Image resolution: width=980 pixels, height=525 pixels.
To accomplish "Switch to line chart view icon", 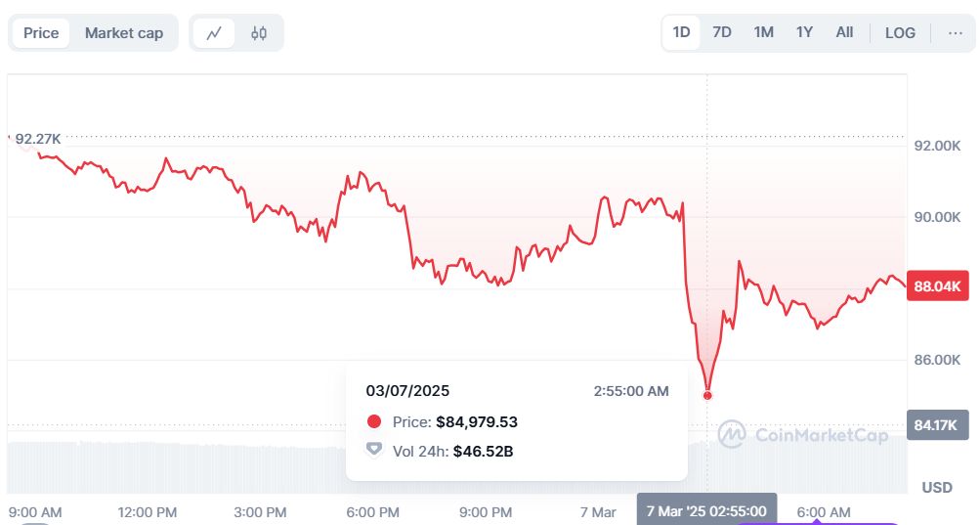I will (214, 33).
